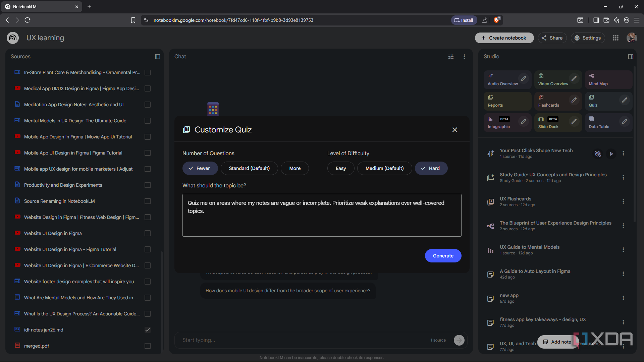This screenshot has width=644, height=362.
Task: Open more options for Study Guide note
Action: [x=623, y=177]
